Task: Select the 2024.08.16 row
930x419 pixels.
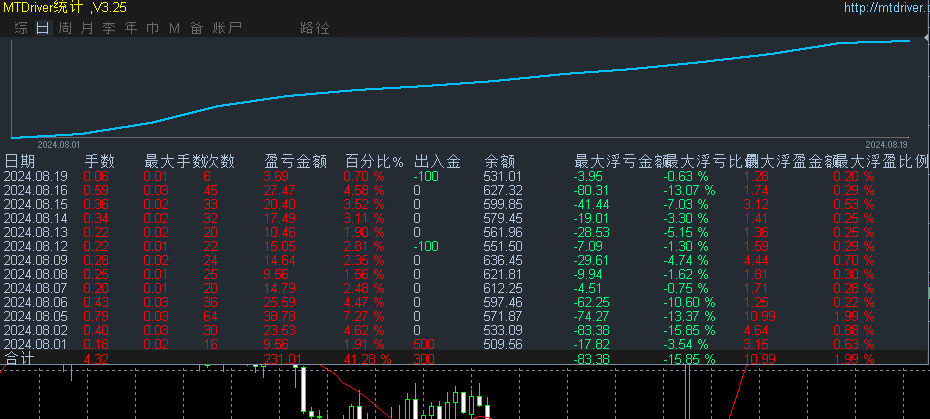Action: coord(465,191)
